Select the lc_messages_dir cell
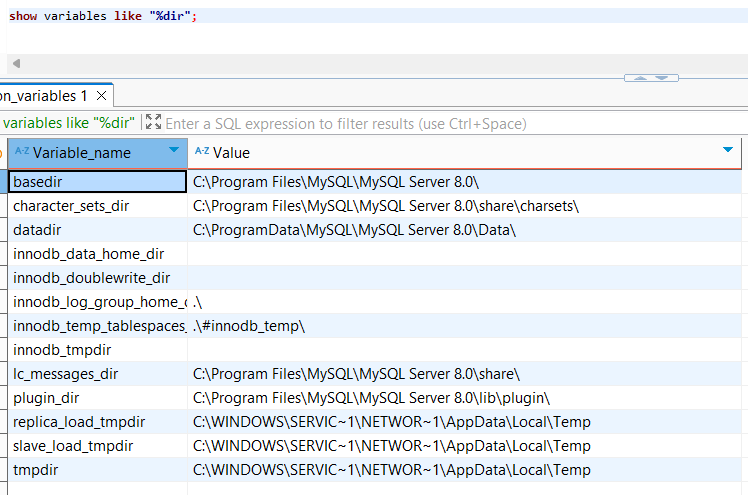The image size is (748, 495). coord(98,374)
